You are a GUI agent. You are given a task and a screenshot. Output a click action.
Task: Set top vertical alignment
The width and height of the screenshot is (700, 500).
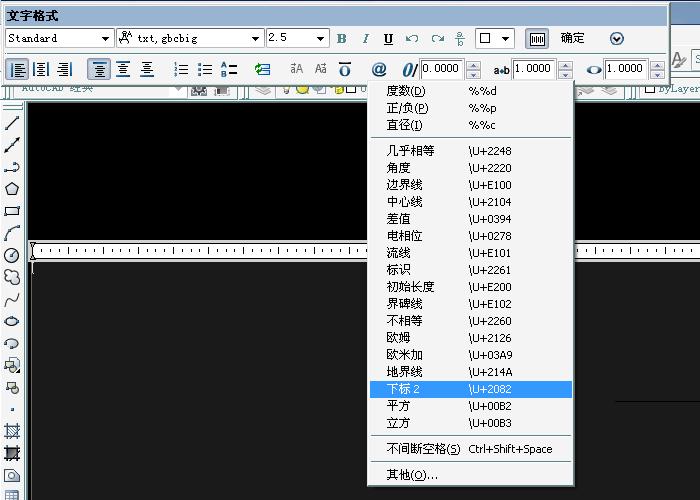tap(99, 70)
